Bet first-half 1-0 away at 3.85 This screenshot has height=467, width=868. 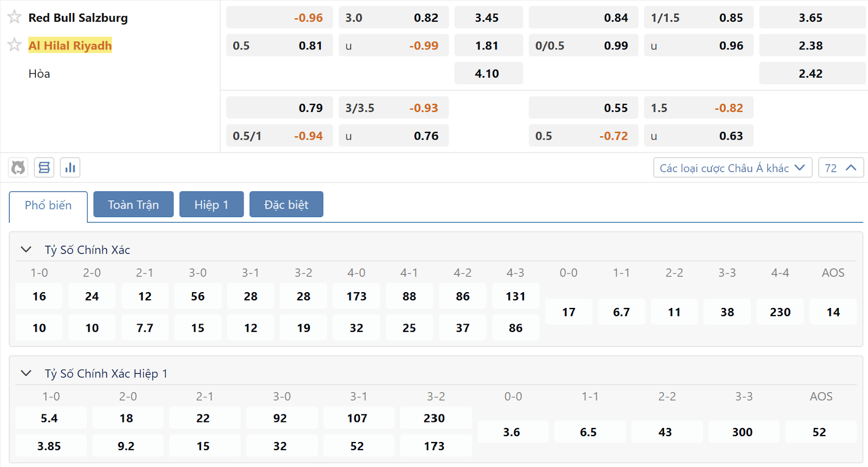click(x=51, y=446)
